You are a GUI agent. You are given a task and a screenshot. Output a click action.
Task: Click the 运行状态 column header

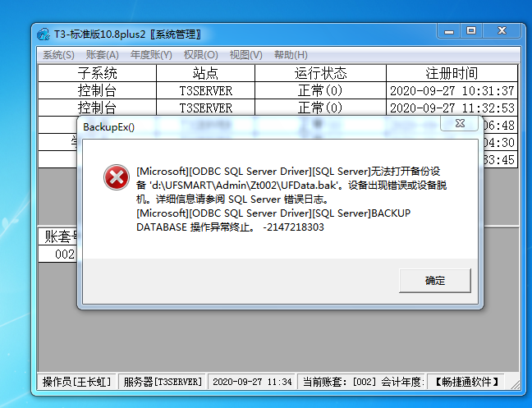pos(320,73)
